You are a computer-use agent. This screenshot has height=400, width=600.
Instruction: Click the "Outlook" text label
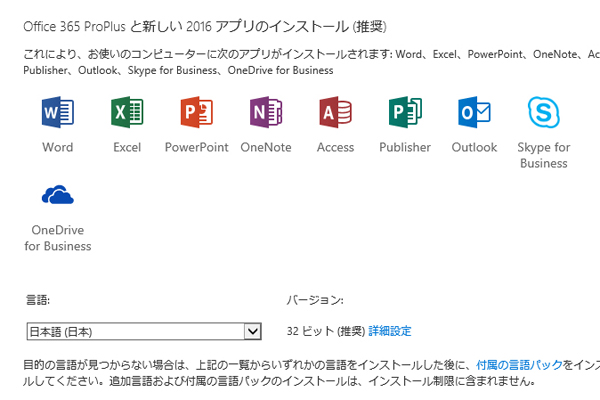coord(474,147)
